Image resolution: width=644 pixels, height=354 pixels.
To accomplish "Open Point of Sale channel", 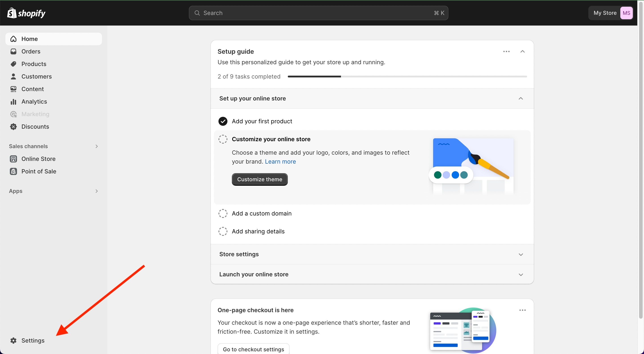I will click(53, 171).
